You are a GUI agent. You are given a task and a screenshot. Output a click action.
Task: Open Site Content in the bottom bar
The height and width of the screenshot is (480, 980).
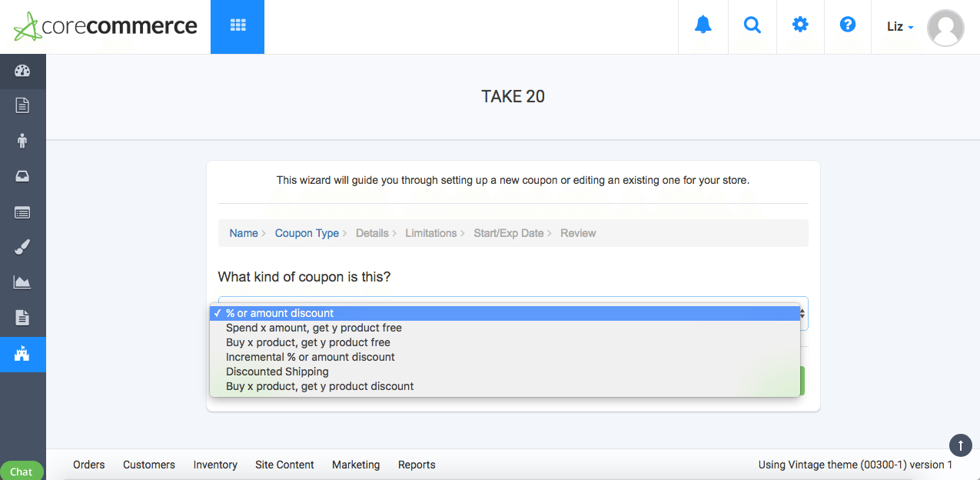[x=284, y=465]
